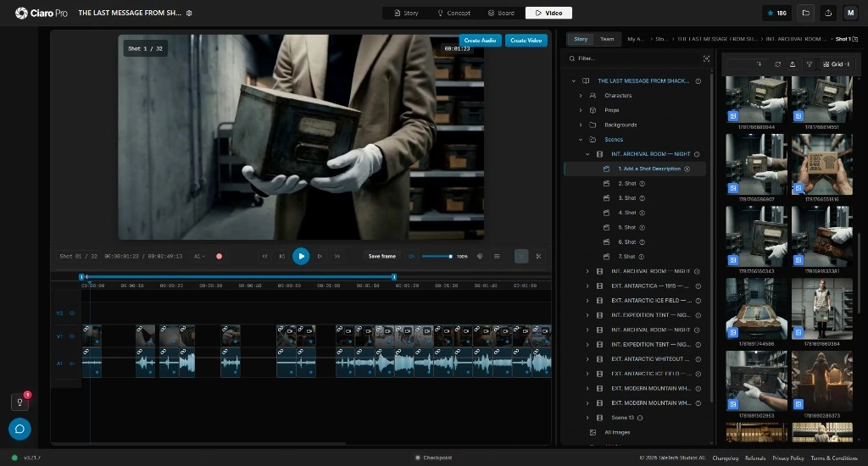Toggle link icon on first V1 clip
Viewport: 868px width, 466px height.
(x=86, y=329)
